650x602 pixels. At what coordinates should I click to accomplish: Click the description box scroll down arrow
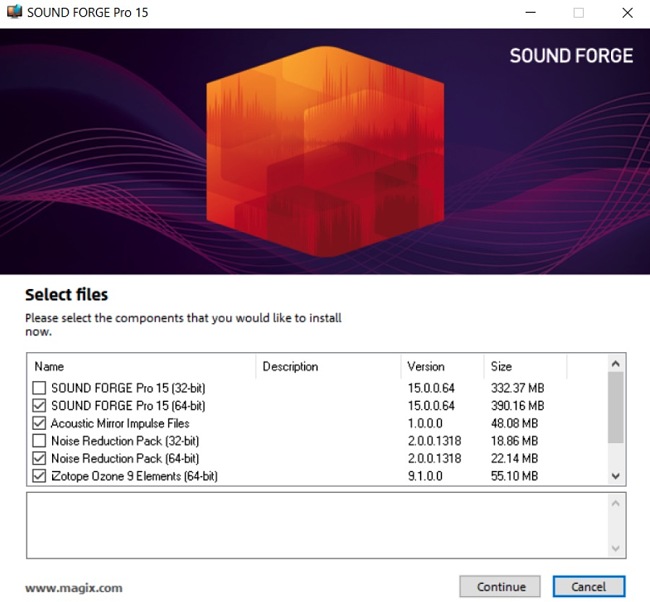click(x=616, y=549)
